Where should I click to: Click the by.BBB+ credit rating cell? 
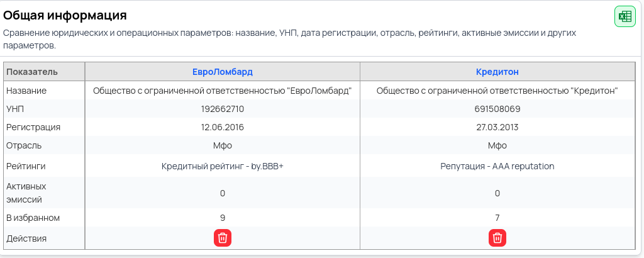point(223,166)
